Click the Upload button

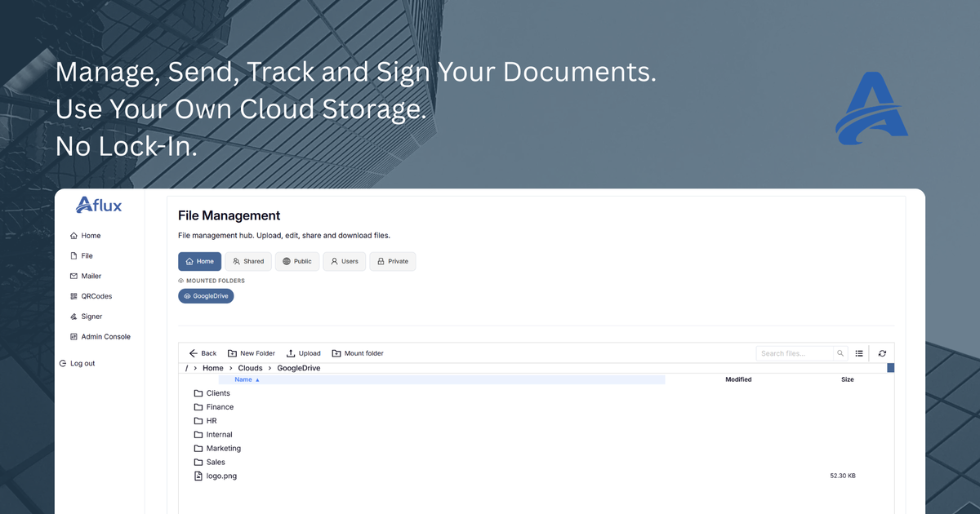[x=303, y=353]
